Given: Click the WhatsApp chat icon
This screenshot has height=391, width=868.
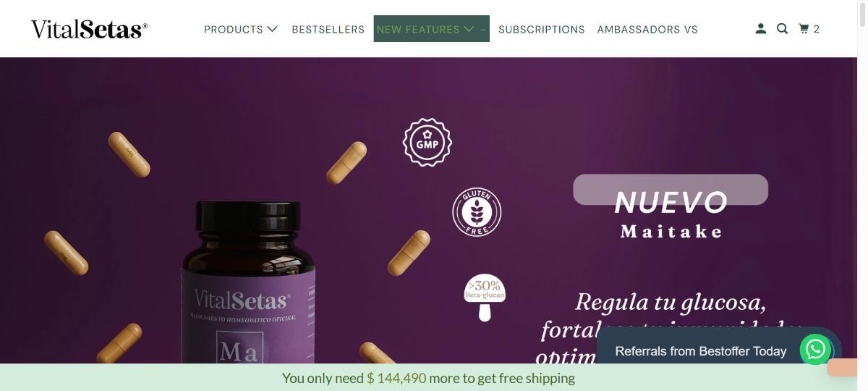Looking at the screenshot, I should pyautogui.click(x=815, y=350).
